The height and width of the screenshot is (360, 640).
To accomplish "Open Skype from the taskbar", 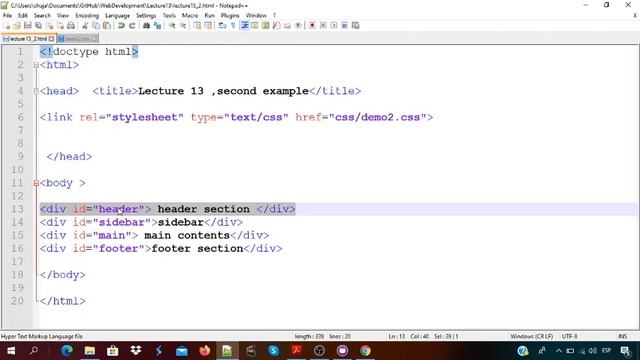I will pos(273,351).
